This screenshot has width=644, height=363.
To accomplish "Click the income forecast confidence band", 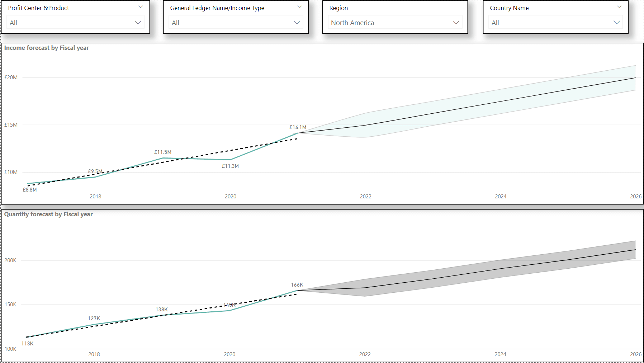I will [x=502, y=93].
